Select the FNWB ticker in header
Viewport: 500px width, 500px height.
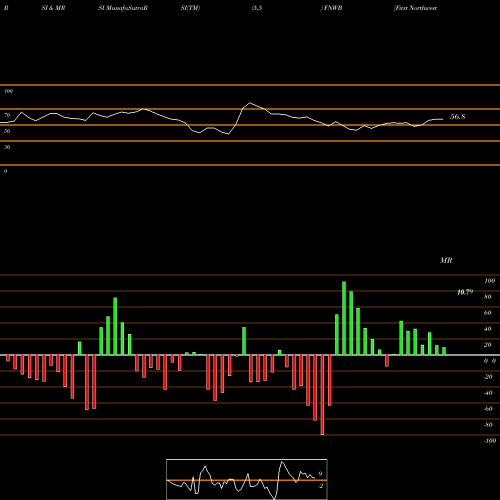[x=333, y=8]
